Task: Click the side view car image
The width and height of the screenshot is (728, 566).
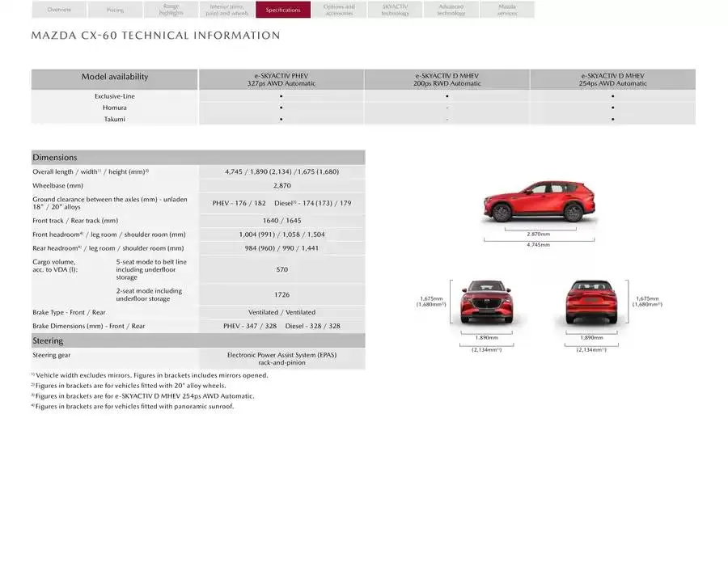Action: [x=539, y=201]
